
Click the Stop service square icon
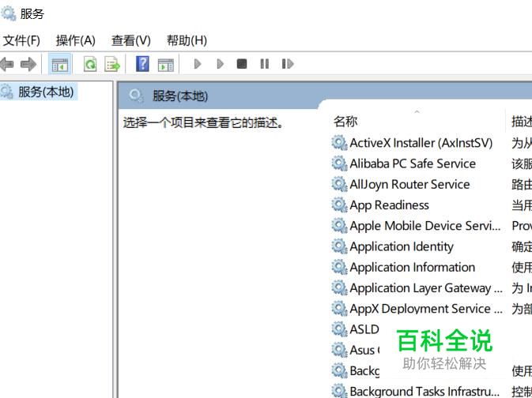pos(242,64)
